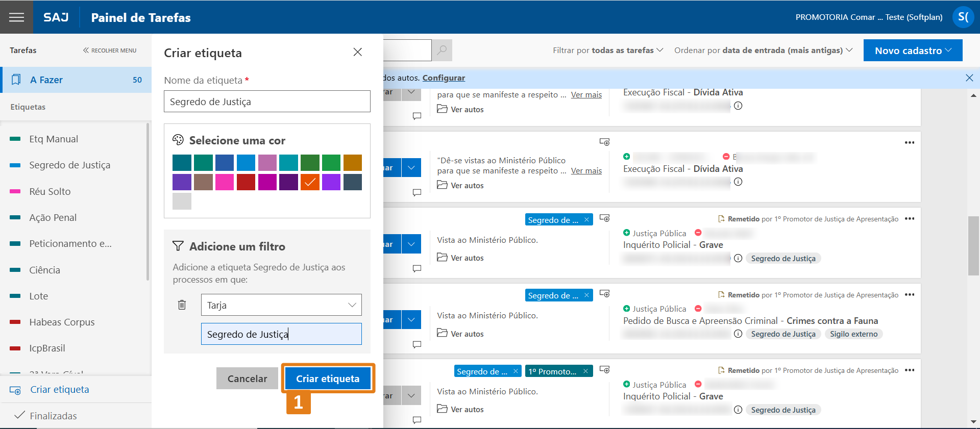The width and height of the screenshot is (980, 429).
Task: Open the Novo cadastro dropdown button
Action: [912, 51]
